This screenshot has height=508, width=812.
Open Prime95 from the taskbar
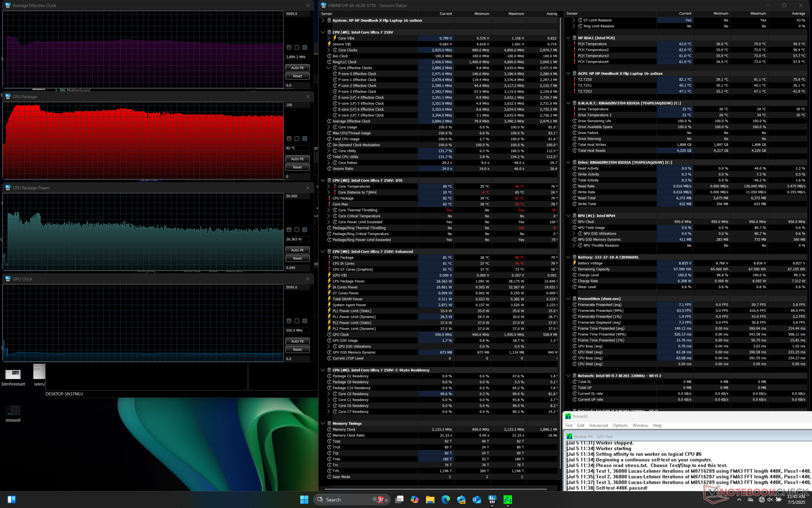point(507,500)
